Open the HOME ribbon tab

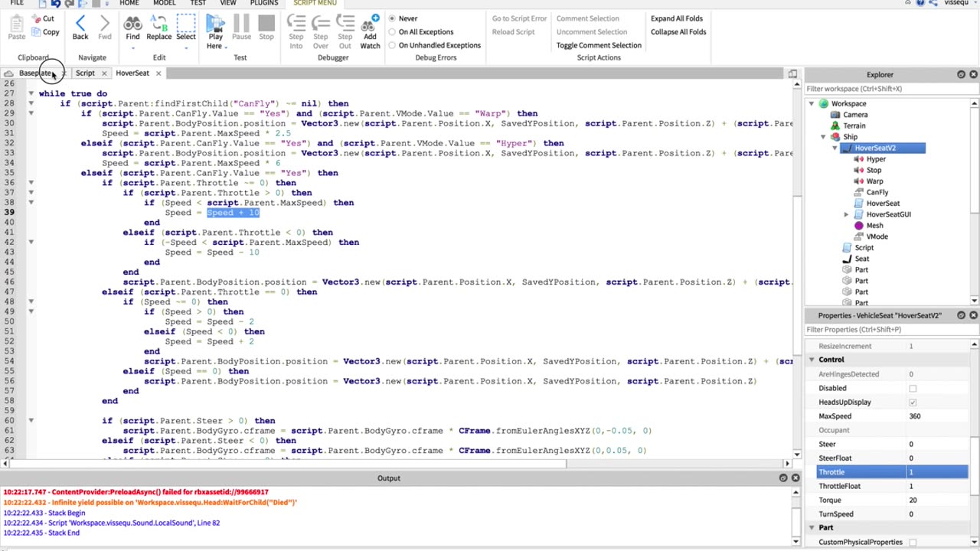coord(129,3)
